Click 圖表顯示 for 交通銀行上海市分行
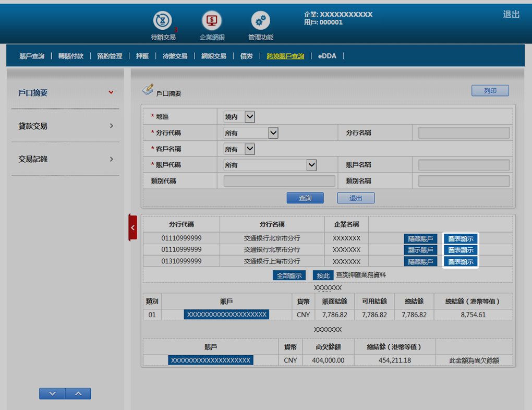Screen dimensions: 532x410 coord(461,262)
